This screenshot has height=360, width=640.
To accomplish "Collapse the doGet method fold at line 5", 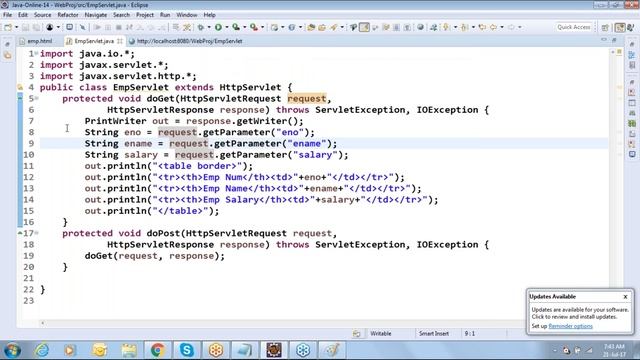I will 36,98.
